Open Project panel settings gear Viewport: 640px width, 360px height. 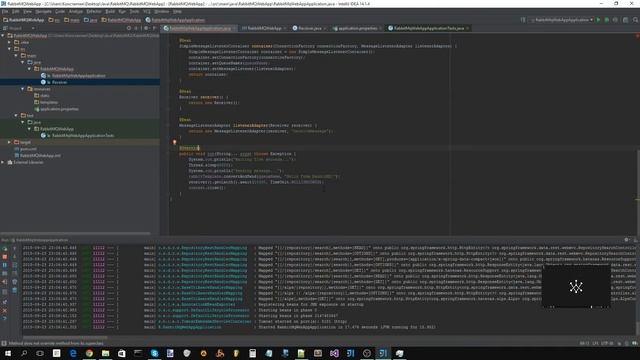[x=146, y=28]
